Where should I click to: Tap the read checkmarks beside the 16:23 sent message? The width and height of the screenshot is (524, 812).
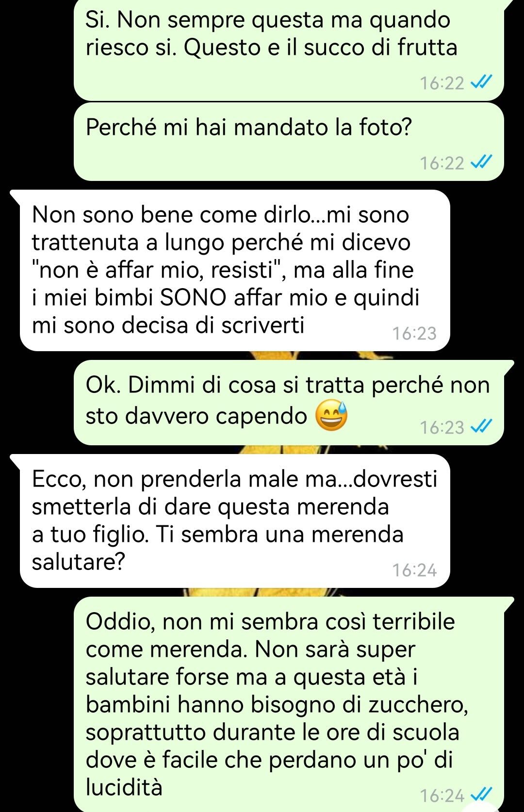point(482,426)
